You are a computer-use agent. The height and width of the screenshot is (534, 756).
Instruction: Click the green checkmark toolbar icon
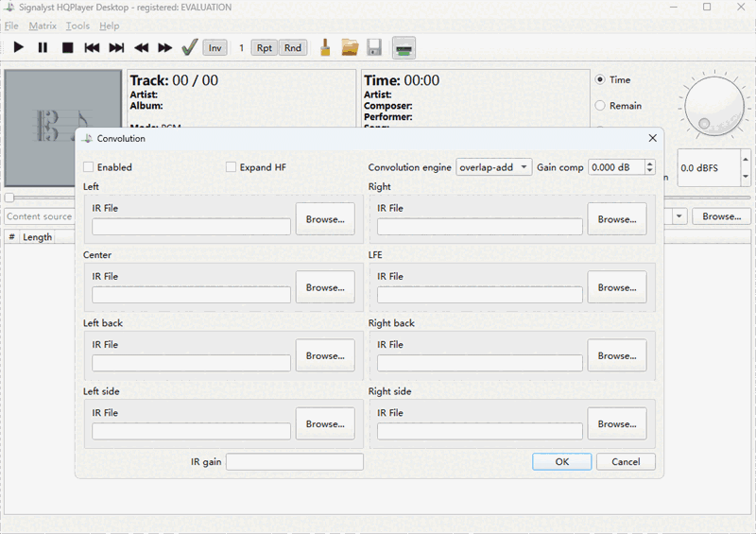coord(189,47)
